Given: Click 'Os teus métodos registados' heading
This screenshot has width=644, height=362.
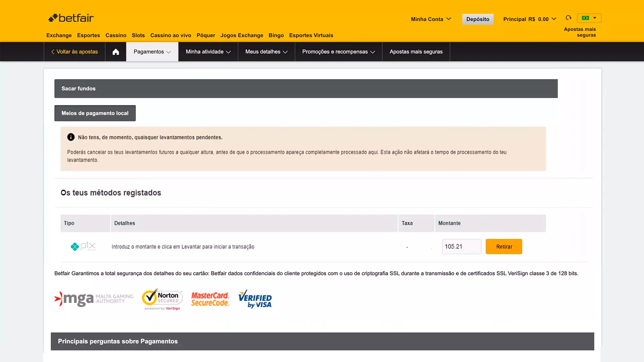Looking at the screenshot, I should (111, 193).
